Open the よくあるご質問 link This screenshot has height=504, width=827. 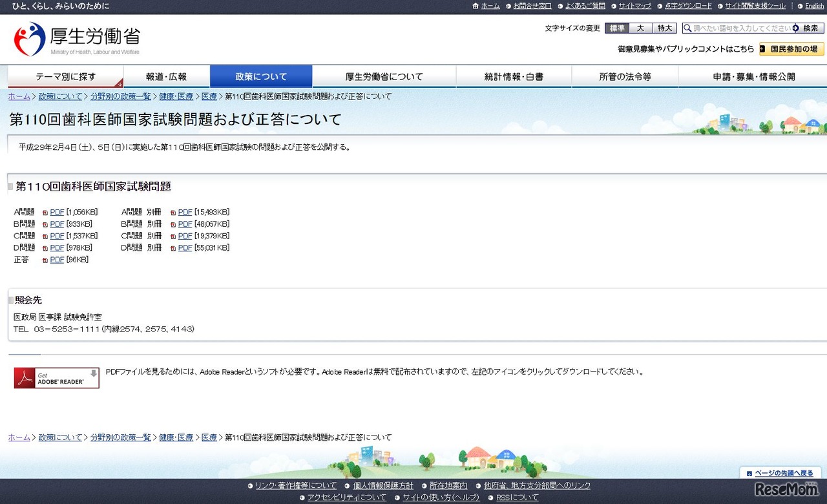[x=584, y=6]
